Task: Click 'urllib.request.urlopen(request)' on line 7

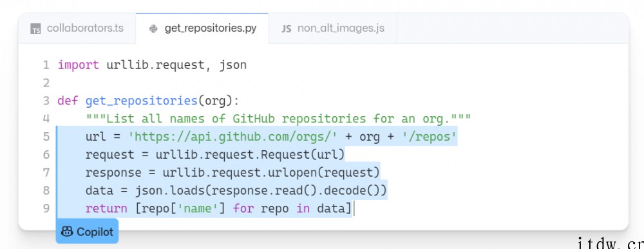Action: [x=271, y=173]
